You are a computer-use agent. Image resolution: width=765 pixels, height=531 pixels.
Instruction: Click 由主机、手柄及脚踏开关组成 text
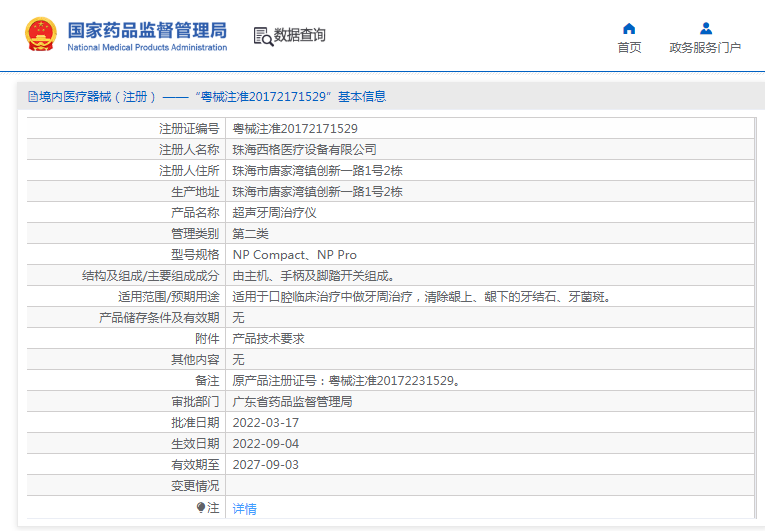313,275
